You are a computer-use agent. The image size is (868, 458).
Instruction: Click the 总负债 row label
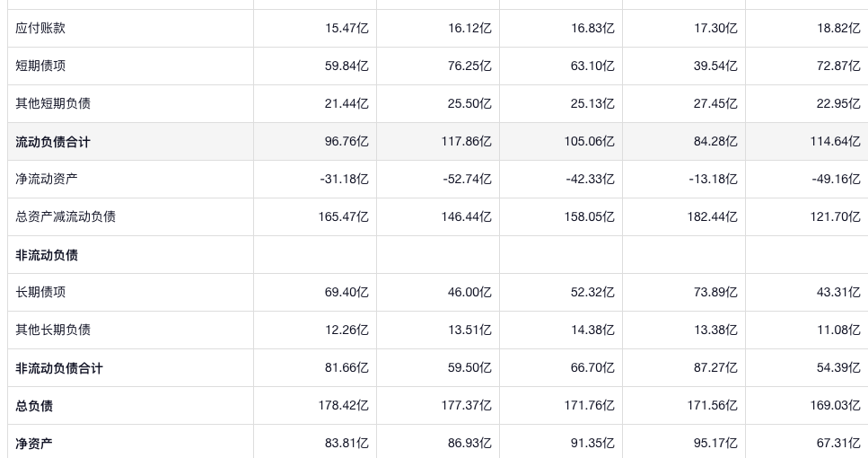coord(34,406)
